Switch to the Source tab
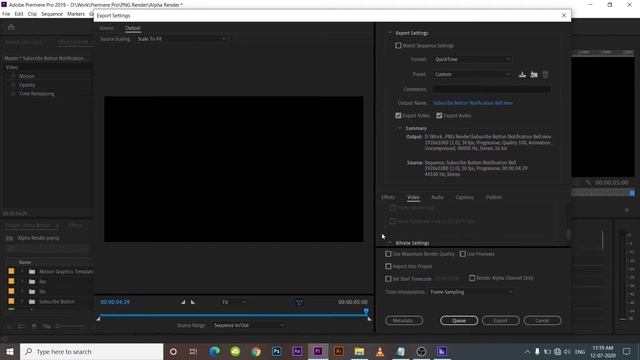The width and height of the screenshot is (640, 360). (107, 28)
